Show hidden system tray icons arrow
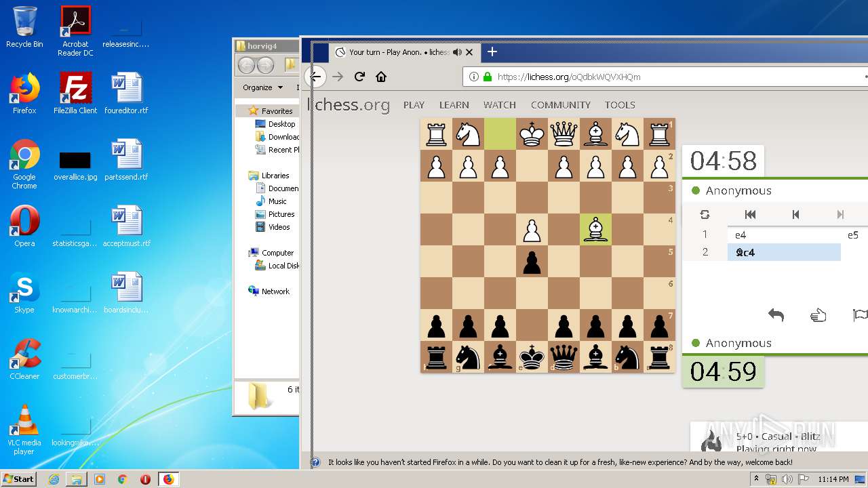The height and width of the screenshot is (488, 868). pyautogui.click(x=757, y=479)
